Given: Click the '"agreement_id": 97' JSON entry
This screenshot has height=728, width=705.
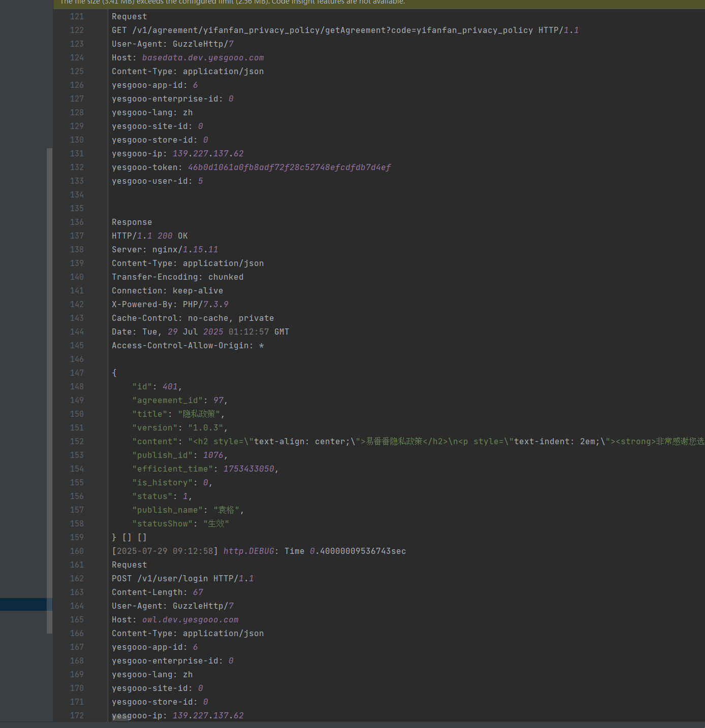Looking at the screenshot, I should coord(180,401).
